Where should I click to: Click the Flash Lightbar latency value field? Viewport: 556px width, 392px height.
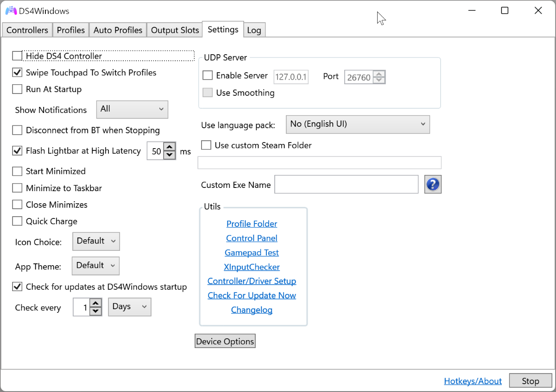pyautogui.click(x=156, y=151)
